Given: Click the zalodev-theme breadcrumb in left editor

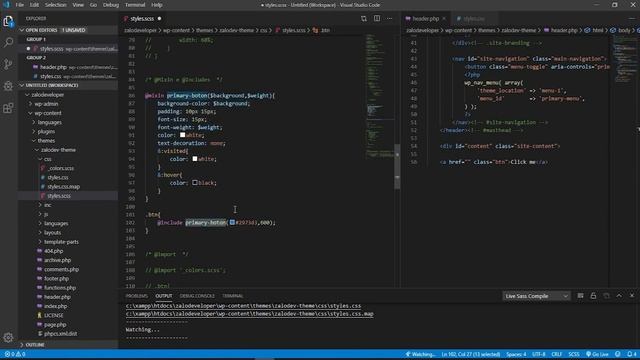Looking at the screenshot, I should [x=237, y=30].
